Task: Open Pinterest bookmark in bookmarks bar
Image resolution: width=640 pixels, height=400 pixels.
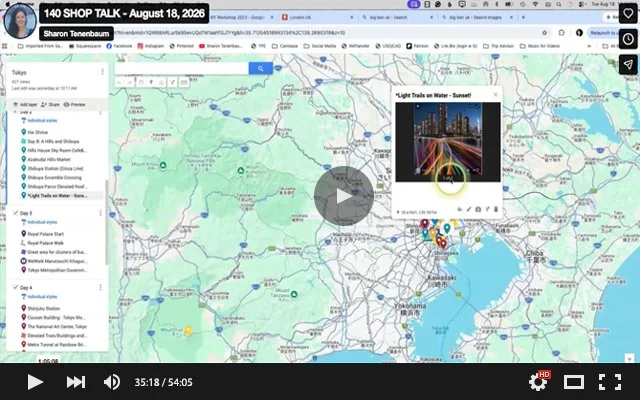Action: pos(182,46)
